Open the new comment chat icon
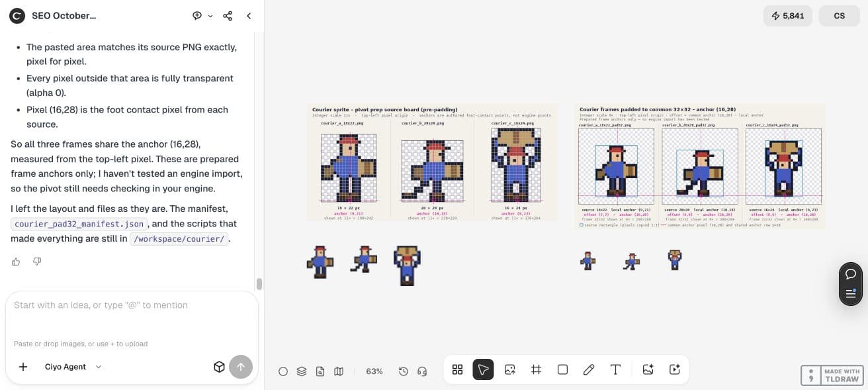Viewport: 868px width, 390px height. pyautogui.click(x=196, y=15)
